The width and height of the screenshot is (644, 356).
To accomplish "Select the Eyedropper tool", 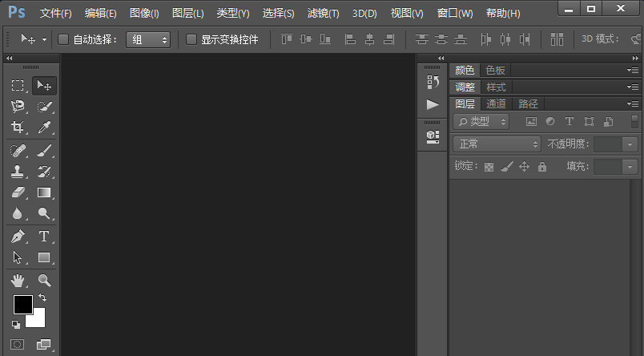I will [x=44, y=127].
